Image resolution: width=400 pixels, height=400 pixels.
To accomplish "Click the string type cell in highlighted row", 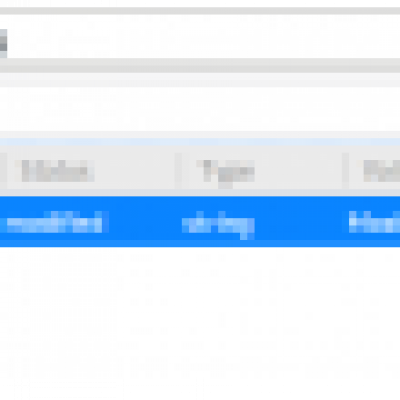I will pos(218,224).
